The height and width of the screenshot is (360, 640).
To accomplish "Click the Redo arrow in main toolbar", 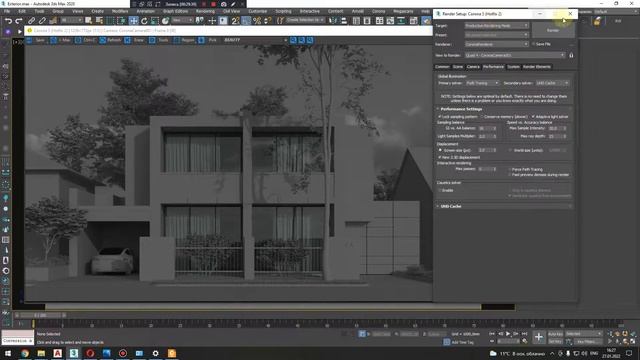I will (x=19, y=20).
